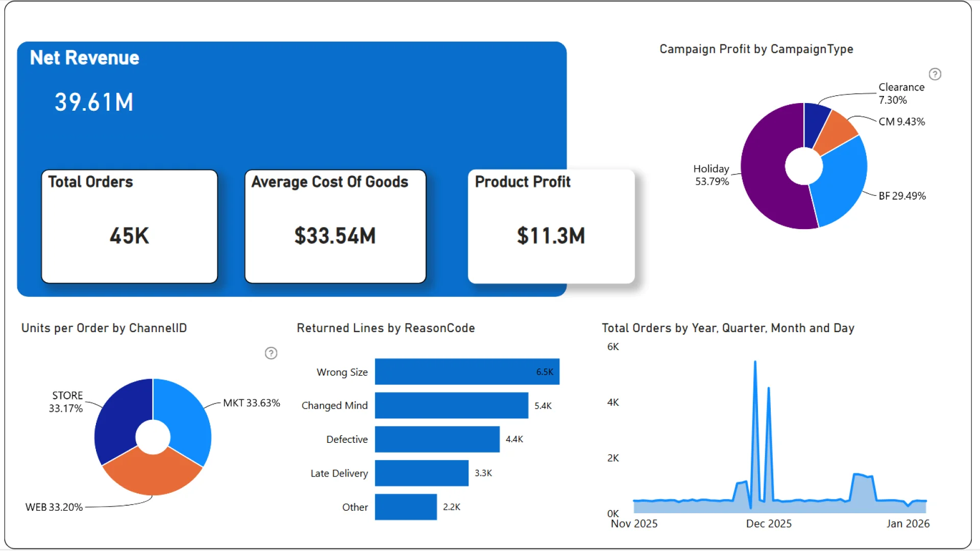Select the Defective returns bar
Screen dimensions: 980x551
tap(437, 439)
